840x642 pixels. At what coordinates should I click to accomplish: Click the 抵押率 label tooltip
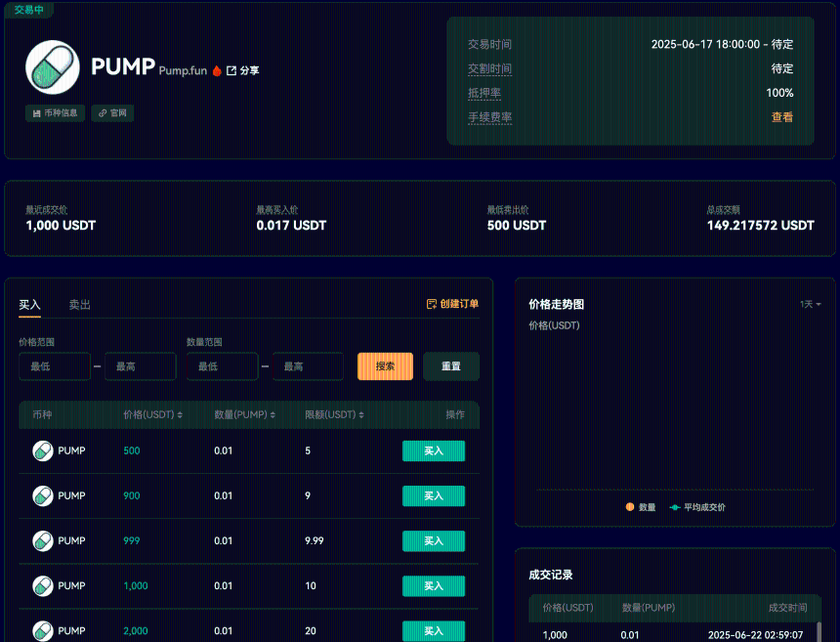point(484,93)
